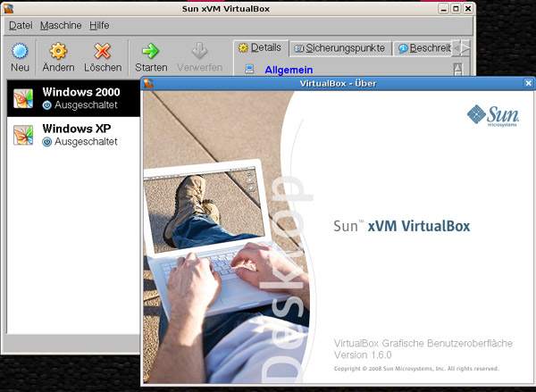Switch to the Details tab
The image size is (536, 392).
pos(260,47)
